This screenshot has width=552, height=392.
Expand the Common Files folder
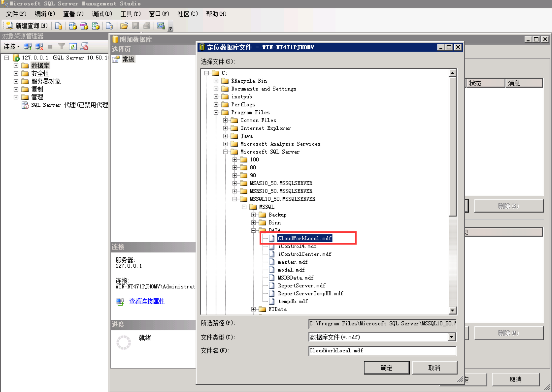pos(225,120)
